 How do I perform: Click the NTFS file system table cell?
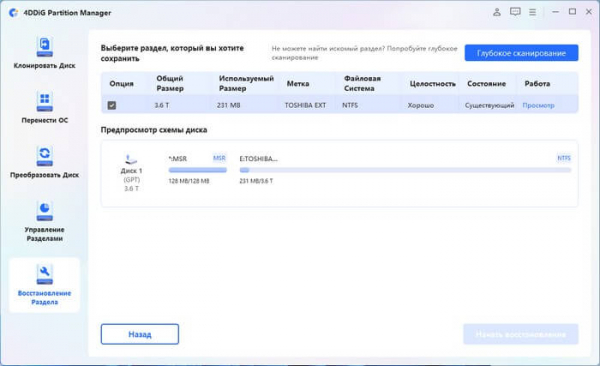pyautogui.click(x=350, y=105)
